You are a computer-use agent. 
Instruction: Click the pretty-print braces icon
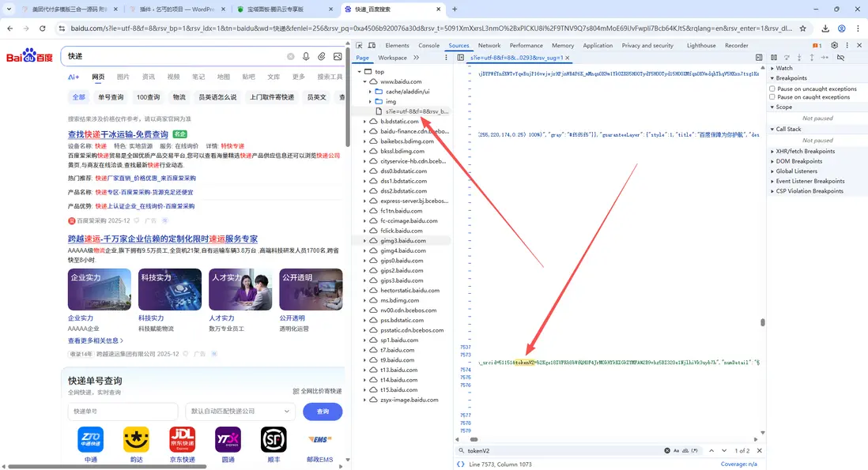pyautogui.click(x=461, y=464)
